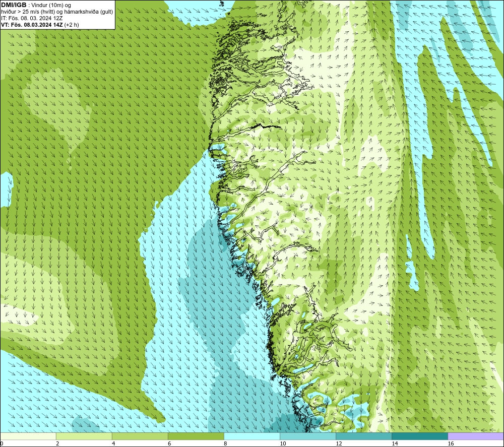The width and height of the screenshot is (504, 447).
Task: Click the 6–8 m/s dark green swatch
Action: coord(196,436)
